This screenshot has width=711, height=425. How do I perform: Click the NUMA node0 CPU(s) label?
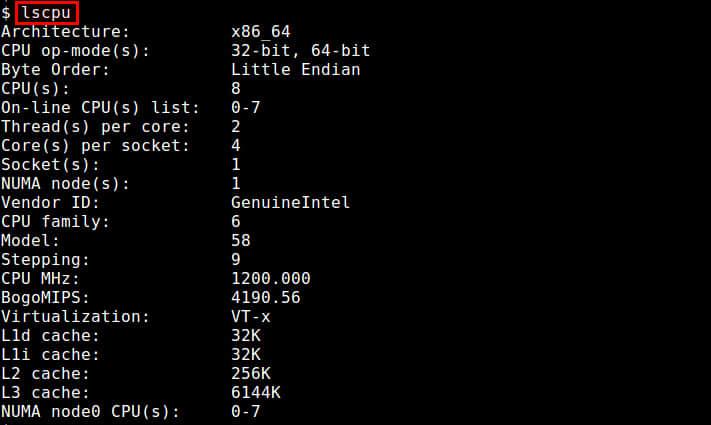[x=90, y=411]
